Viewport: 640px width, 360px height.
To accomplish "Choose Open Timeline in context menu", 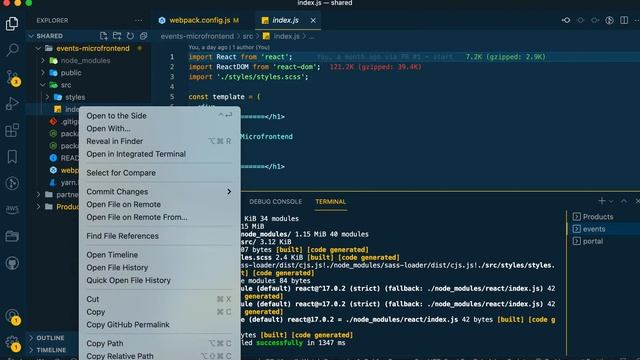I will pos(159,255).
